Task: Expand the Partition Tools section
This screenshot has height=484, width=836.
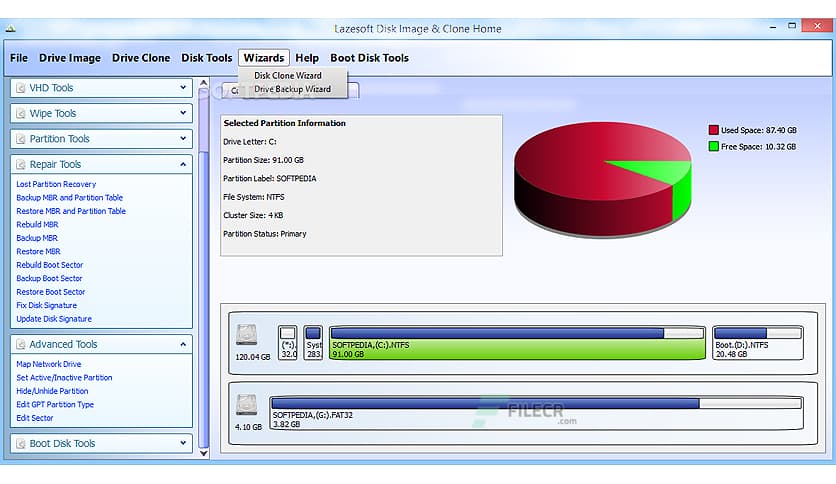Action: (x=183, y=139)
